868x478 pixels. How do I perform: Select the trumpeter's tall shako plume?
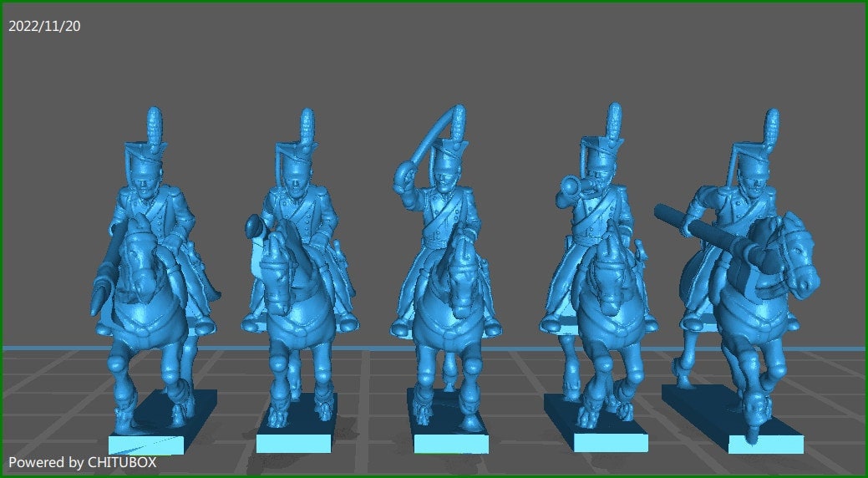coord(615,123)
